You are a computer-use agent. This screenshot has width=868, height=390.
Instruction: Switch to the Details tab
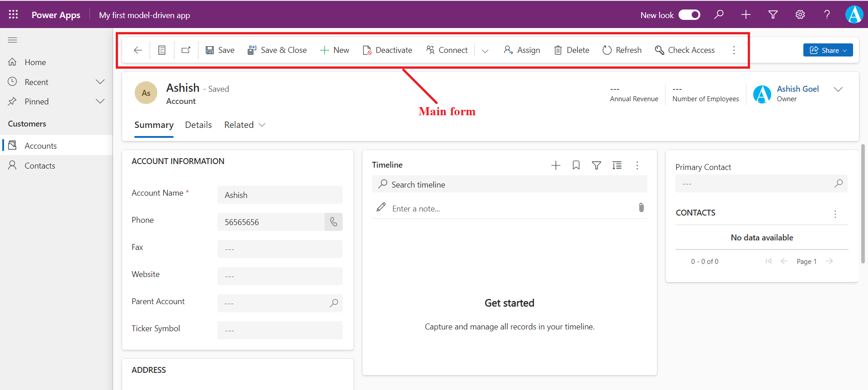tap(198, 125)
